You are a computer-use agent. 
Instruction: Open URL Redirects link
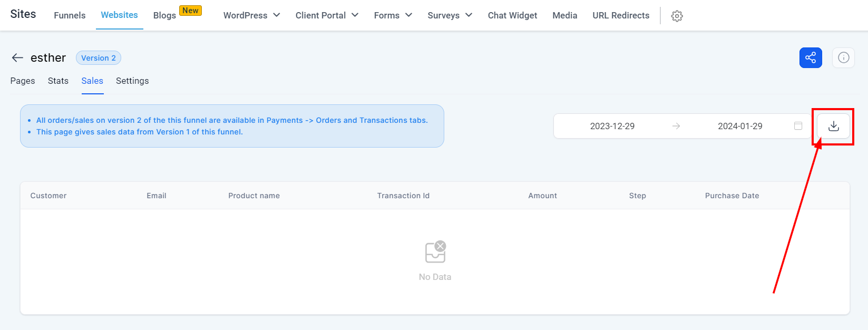[621, 15]
